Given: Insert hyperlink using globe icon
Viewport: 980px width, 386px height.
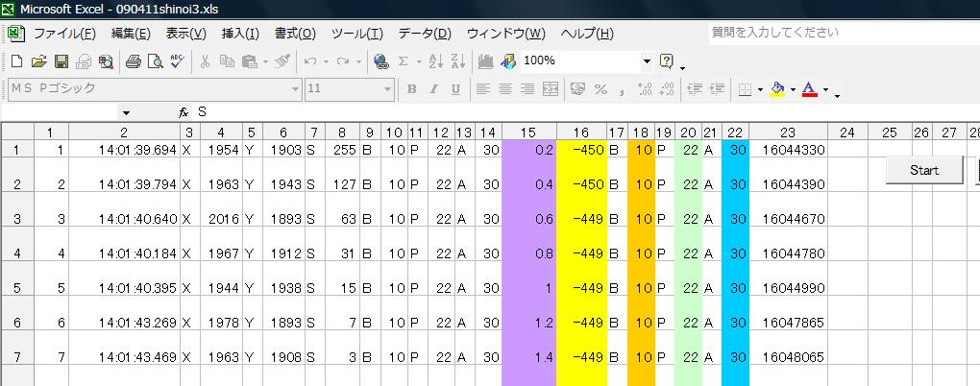Looking at the screenshot, I should (380, 61).
